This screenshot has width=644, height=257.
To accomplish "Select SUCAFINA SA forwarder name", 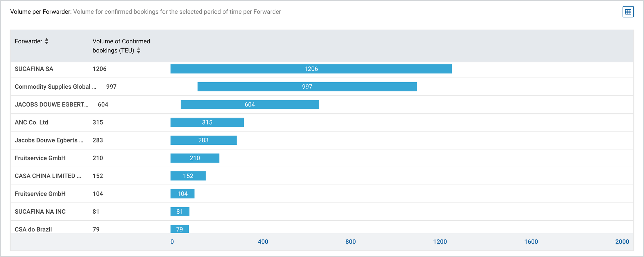I will (x=34, y=69).
